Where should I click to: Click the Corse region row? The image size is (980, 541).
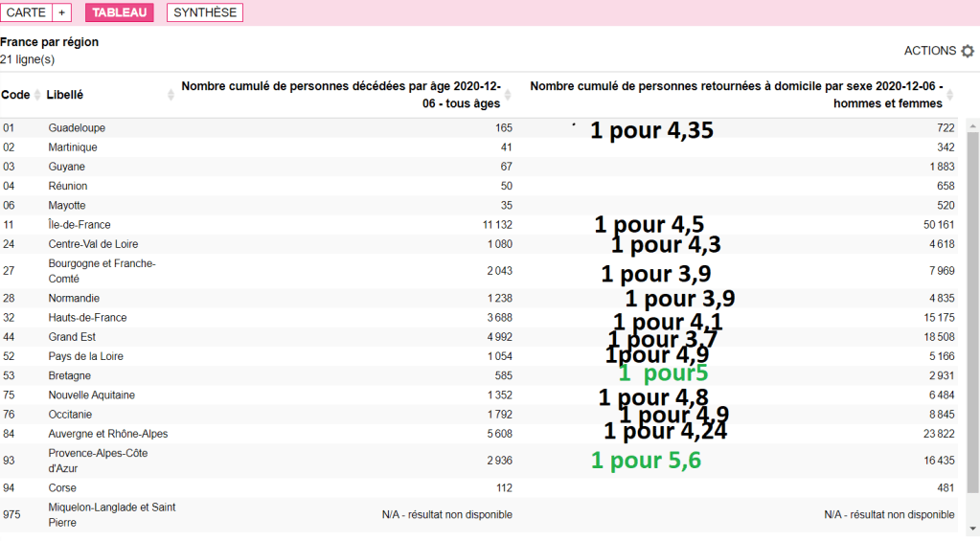pos(62,488)
